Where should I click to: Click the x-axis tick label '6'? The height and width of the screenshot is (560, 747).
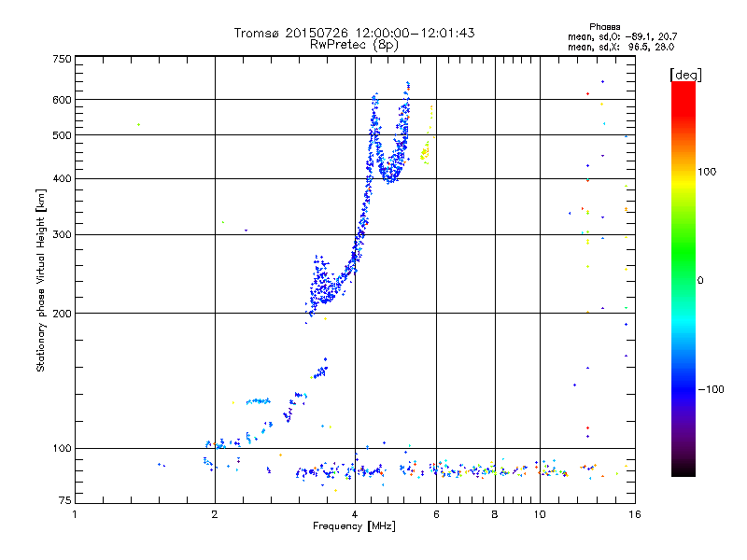436,514
